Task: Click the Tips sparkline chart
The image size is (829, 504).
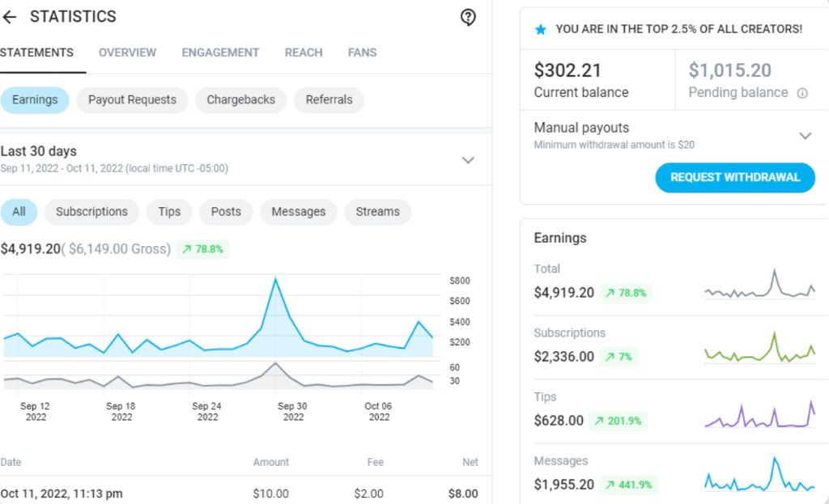Action: coord(759,416)
